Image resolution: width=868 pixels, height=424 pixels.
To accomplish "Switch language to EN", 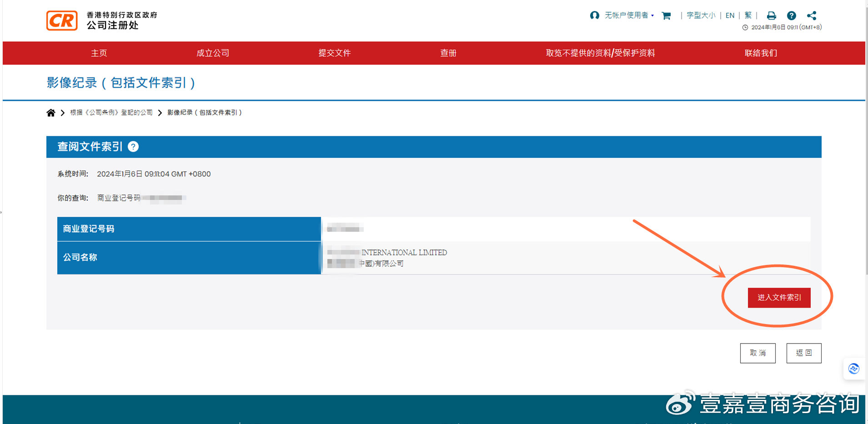I will (x=730, y=15).
